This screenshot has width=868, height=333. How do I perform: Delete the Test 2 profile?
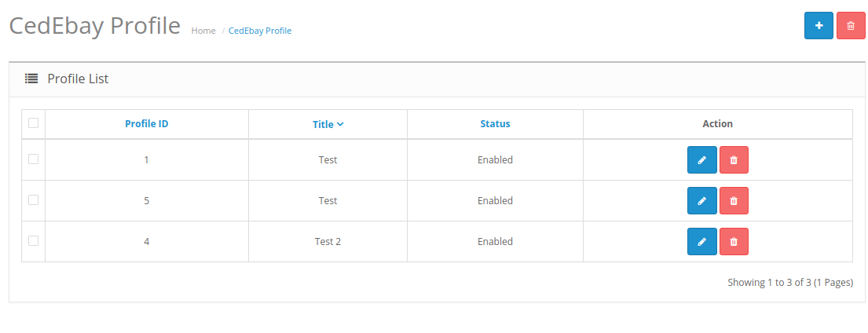[734, 241]
